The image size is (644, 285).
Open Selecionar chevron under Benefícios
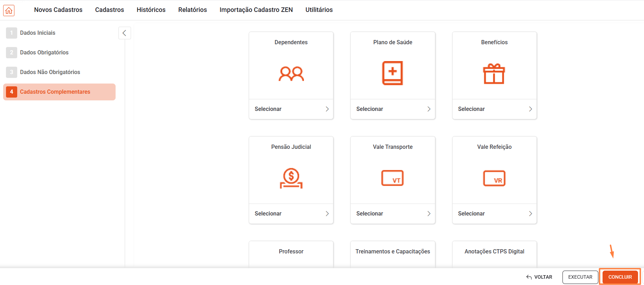530,109
